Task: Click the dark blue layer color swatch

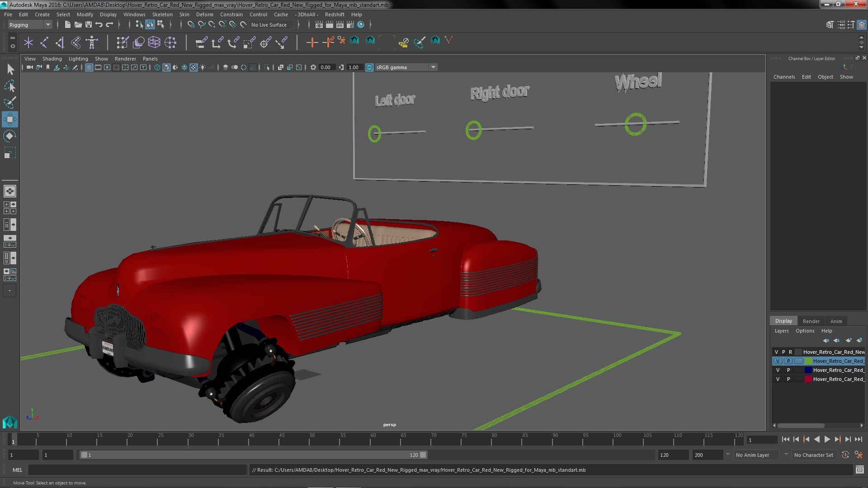Action: (808, 370)
